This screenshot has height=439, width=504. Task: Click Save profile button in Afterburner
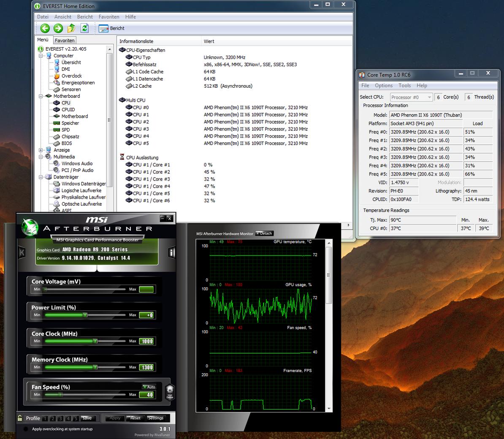point(87,418)
